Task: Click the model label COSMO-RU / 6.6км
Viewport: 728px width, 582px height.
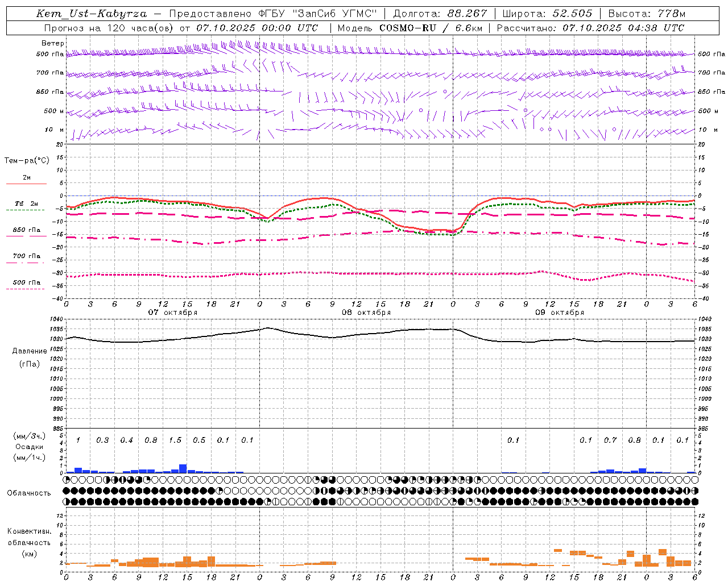Action: (x=430, y=28)
